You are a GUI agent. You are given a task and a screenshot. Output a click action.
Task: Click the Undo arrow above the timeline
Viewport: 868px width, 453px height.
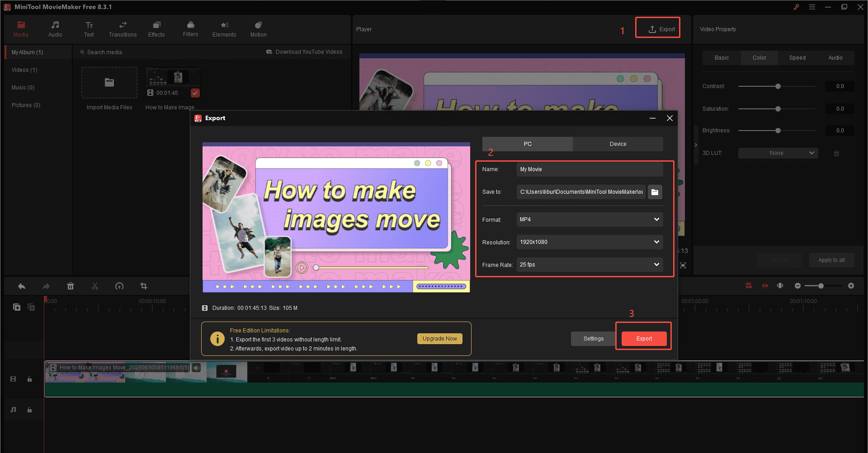pos(21,286)
